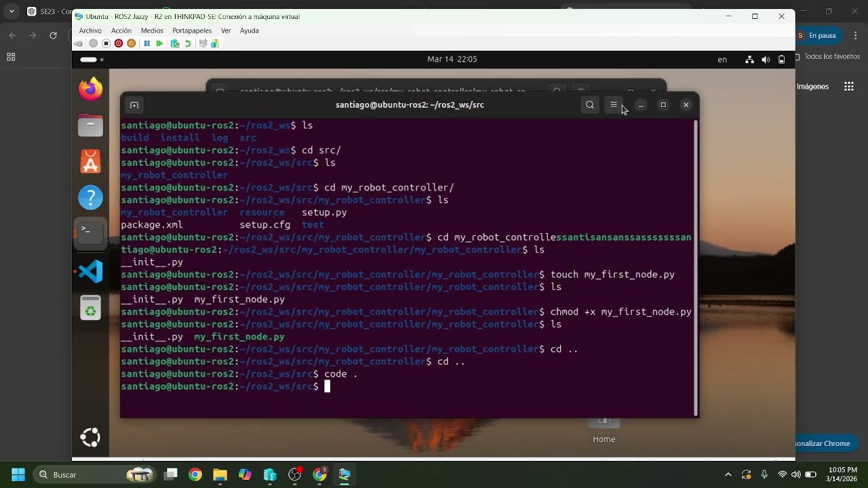The width and height of the screenshot is (868, 488).
Task: Pause the virtual machine from the toolbar
Action: 146,43
